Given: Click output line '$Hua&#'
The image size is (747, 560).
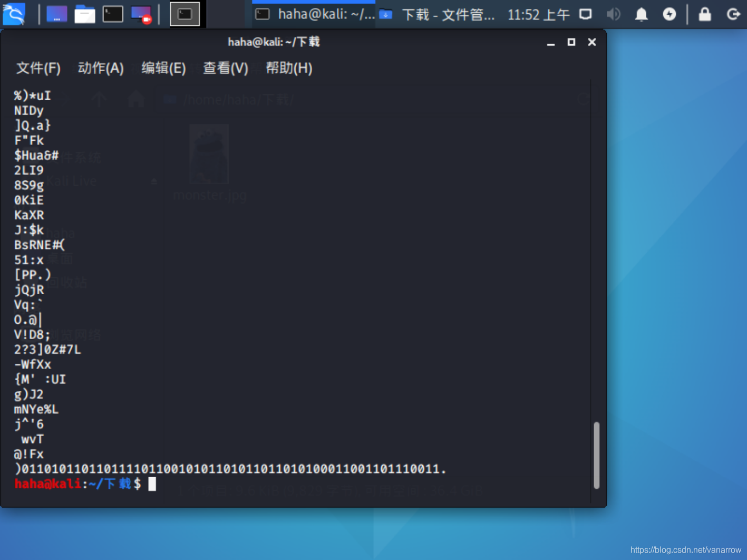Looking at the screenshot, I should 36,156.
